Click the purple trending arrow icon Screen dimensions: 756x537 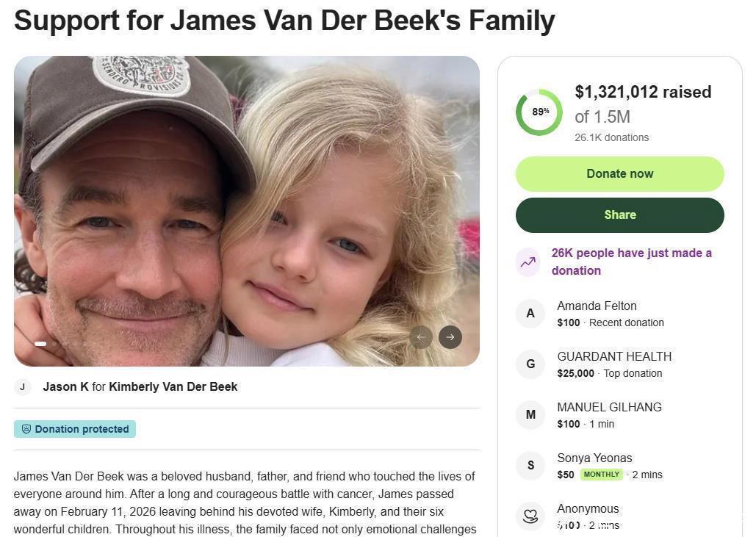click(528, 262)
